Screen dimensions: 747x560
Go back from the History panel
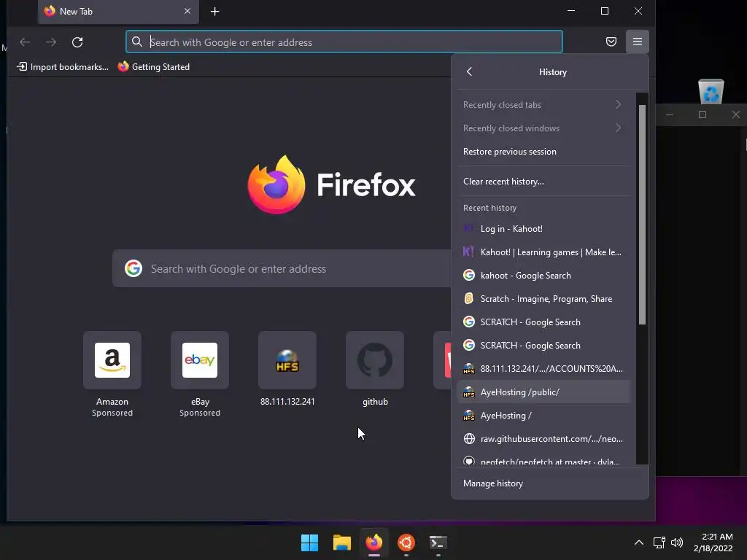coord(469,71)
